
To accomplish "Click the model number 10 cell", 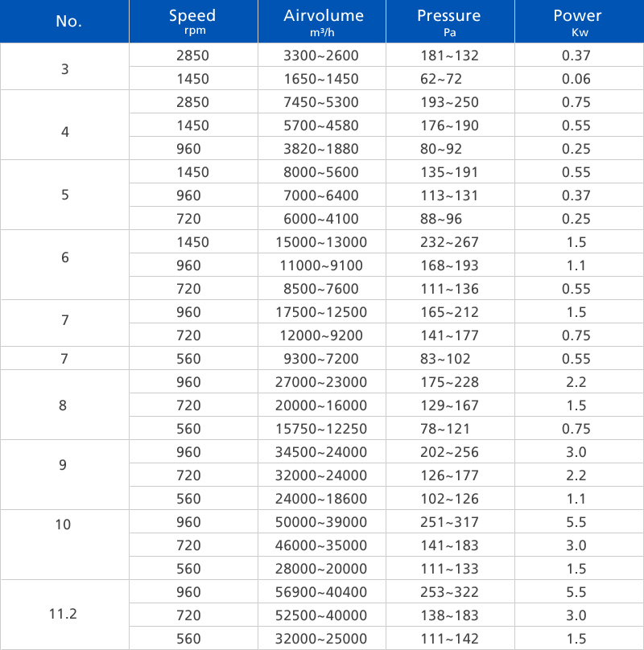I will click(x=64, y=525).
